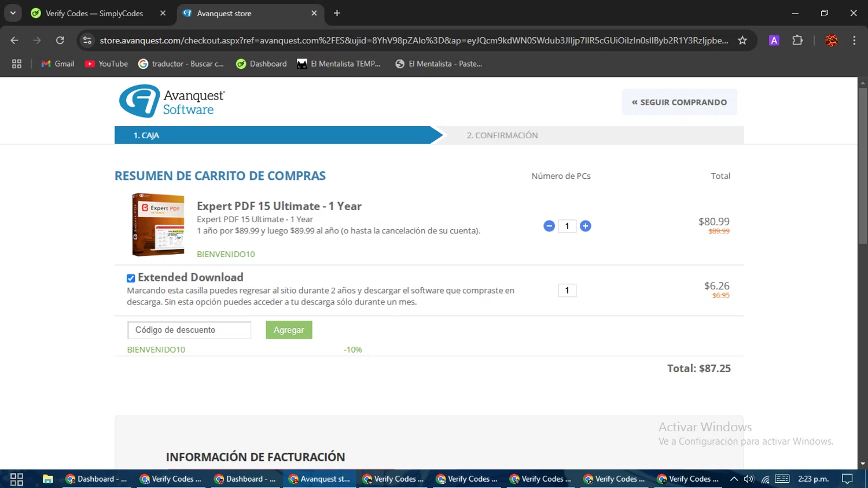View site information icon in address bar
This screenshot has width=868, height=488.
tap(87, 41)
